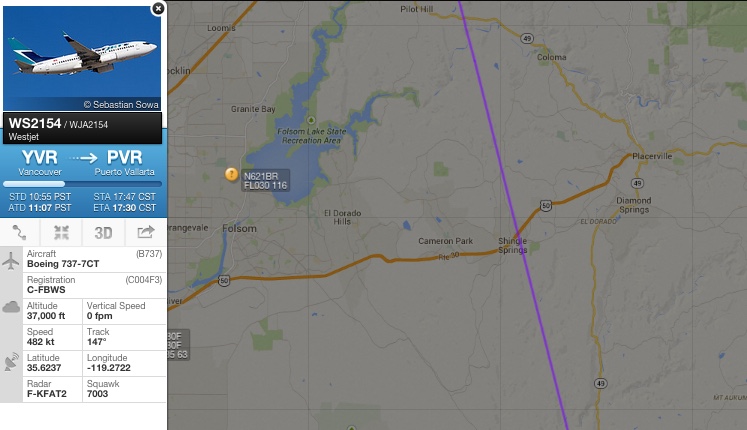Click the Folsom Lake recreation area marker
747x430 pixels.
click(x=311, y=120)
